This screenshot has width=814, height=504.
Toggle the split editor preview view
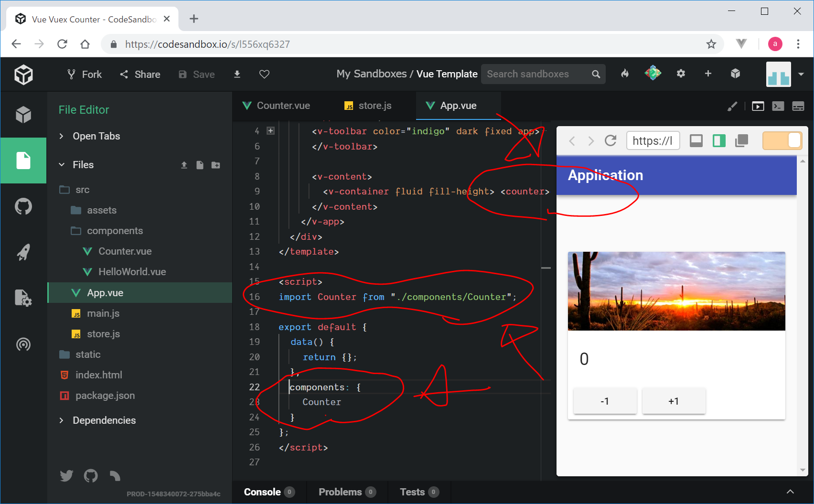[719, 140]
